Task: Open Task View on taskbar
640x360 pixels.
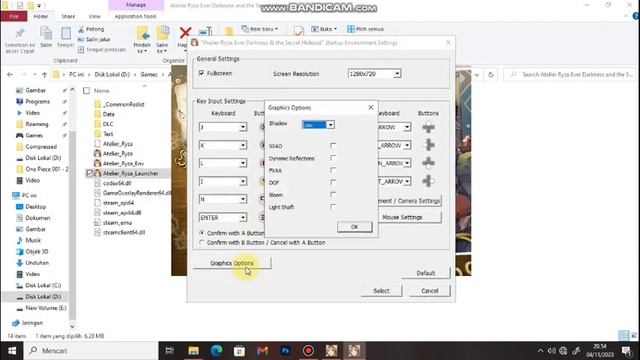Action: click(169, 351)
